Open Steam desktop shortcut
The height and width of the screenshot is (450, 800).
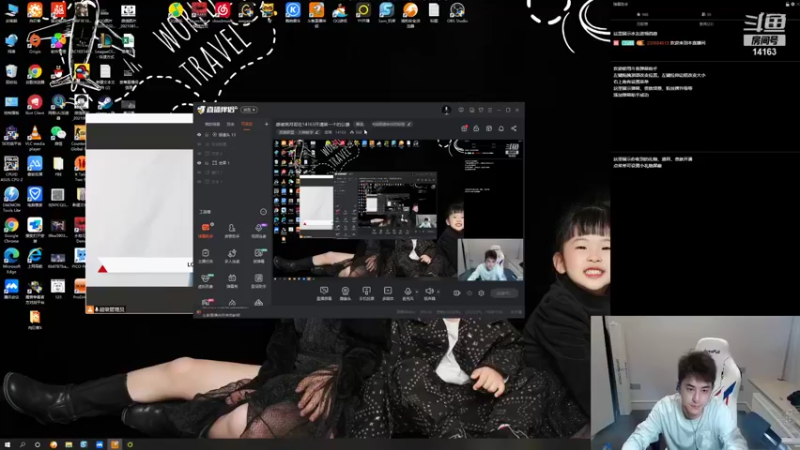click(x=105, y=105)
